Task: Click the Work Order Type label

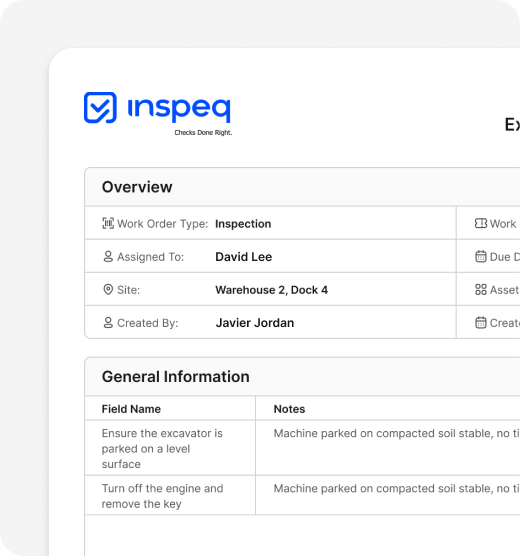Action: (162, 224)
